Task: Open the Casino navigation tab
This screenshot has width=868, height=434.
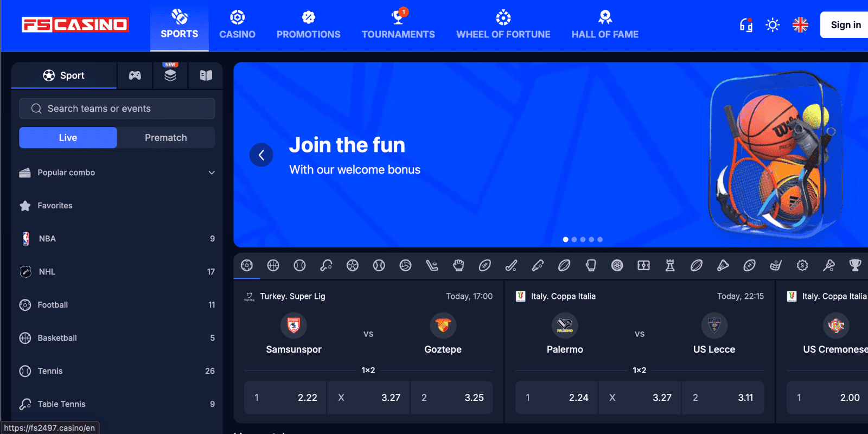Action: (x=237, y=25)
